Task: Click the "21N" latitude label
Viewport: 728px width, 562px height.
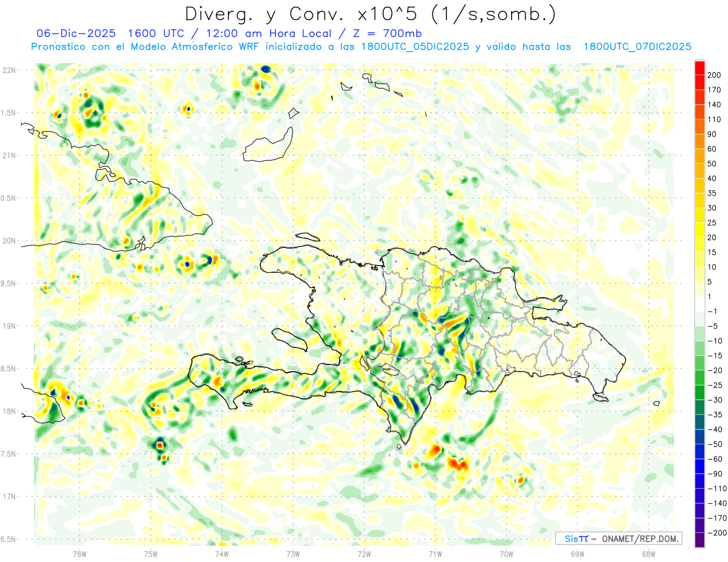Action: tap(8, 155)
